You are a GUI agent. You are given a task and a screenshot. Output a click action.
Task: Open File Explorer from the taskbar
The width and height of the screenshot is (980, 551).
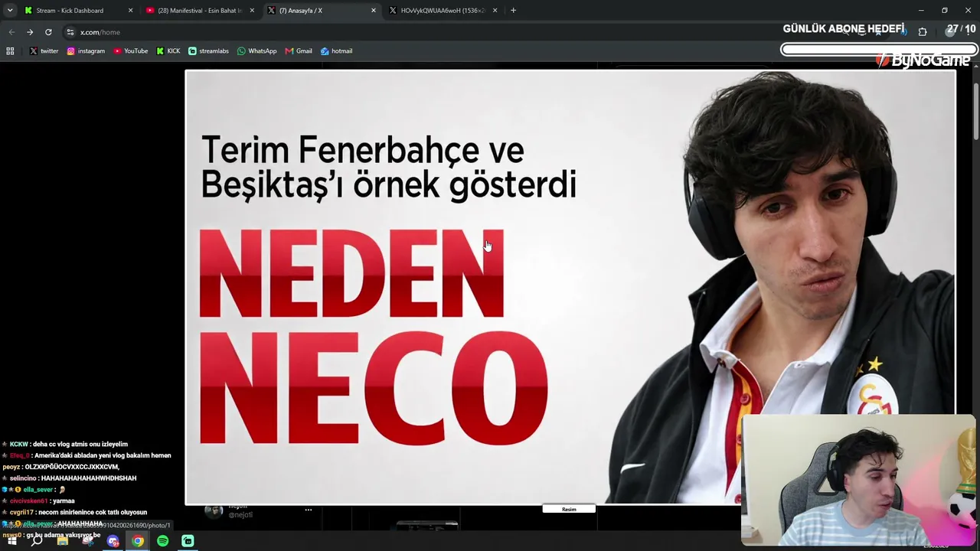(x=63, y=541)
